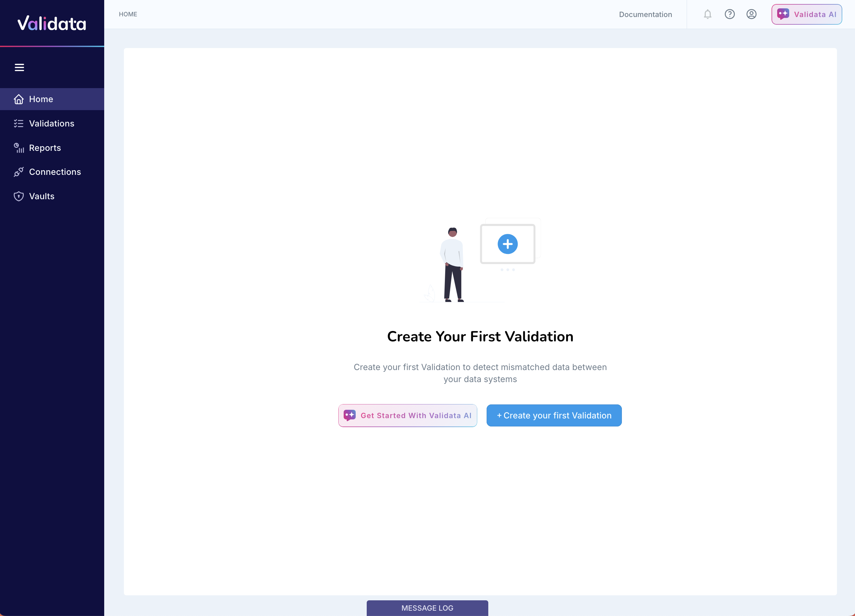
Task: Open the help question mark icon
Action: tap(729, 14)
